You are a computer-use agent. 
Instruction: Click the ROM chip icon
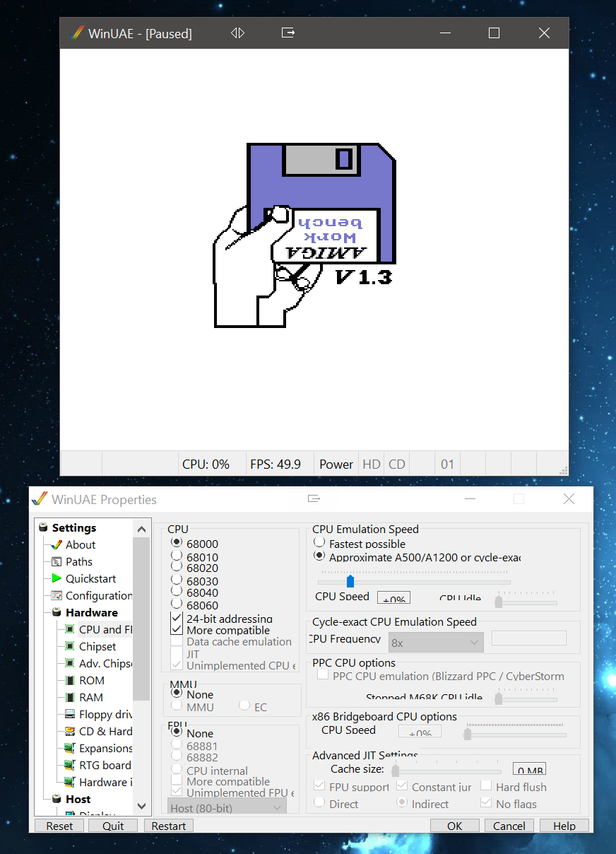(x=70, y=680)
